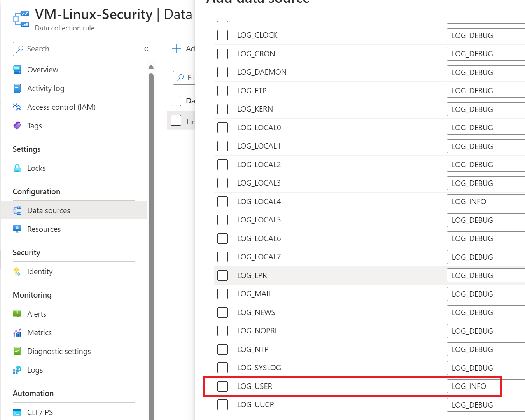The width and height of the screenshot is (525, 420).
Task: Open Alerts under Monitoring
Action: click(37, 314)
